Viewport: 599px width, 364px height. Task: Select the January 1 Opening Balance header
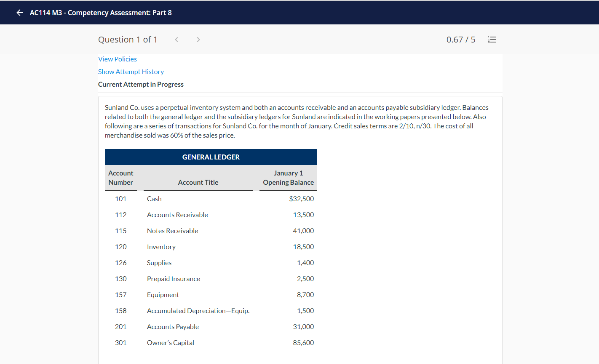coord(289,178)
